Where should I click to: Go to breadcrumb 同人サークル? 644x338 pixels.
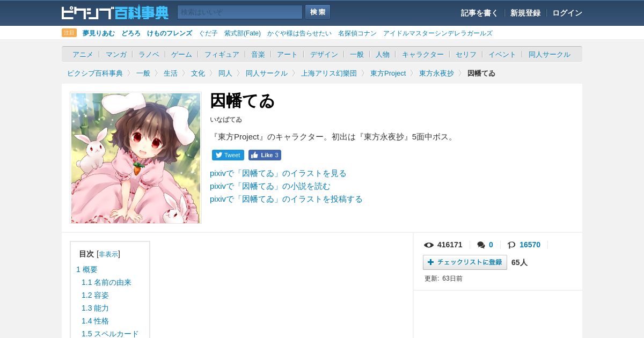click(x=267, y=73)
